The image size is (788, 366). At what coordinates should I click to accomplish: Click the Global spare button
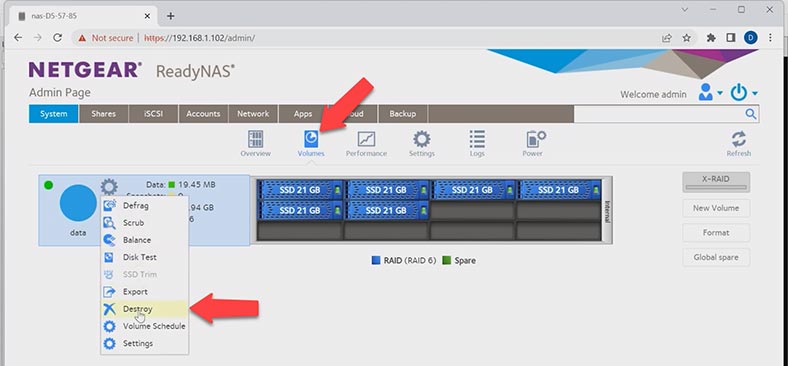coord(716,257)
